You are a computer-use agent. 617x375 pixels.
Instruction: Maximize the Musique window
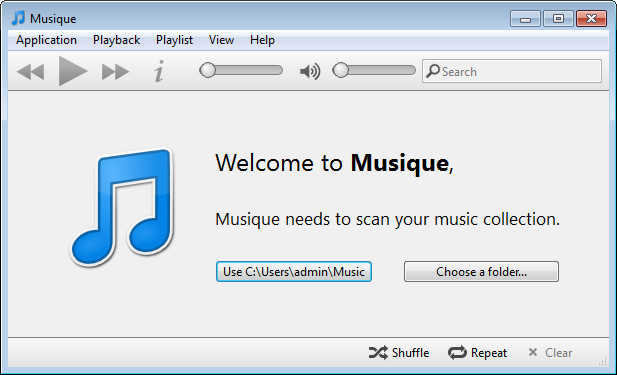pos(558,18)
